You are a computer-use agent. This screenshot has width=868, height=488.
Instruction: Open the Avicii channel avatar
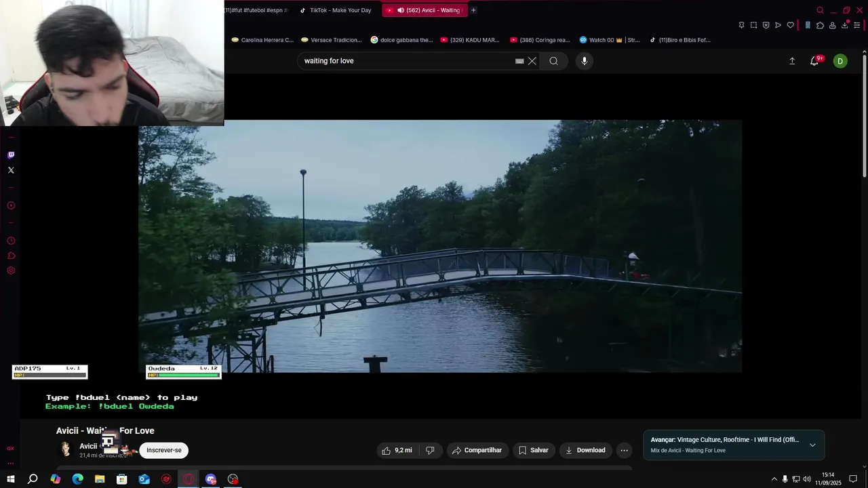(66, 449)
